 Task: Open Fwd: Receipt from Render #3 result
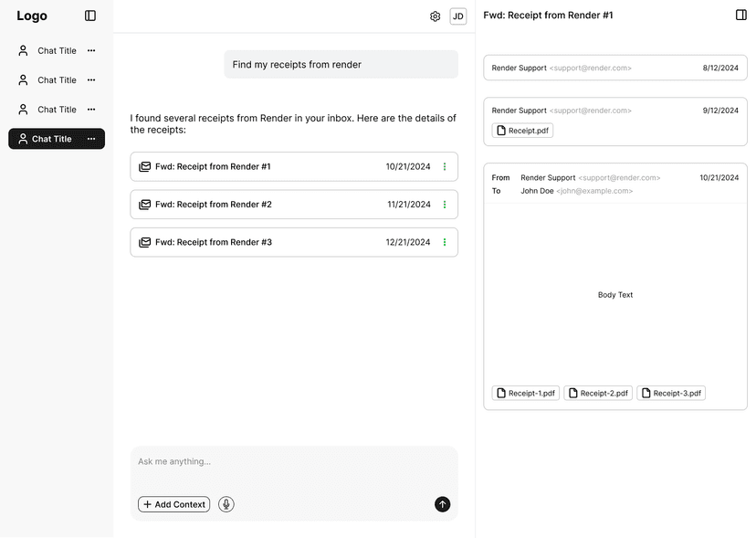[x=294, y=242]
